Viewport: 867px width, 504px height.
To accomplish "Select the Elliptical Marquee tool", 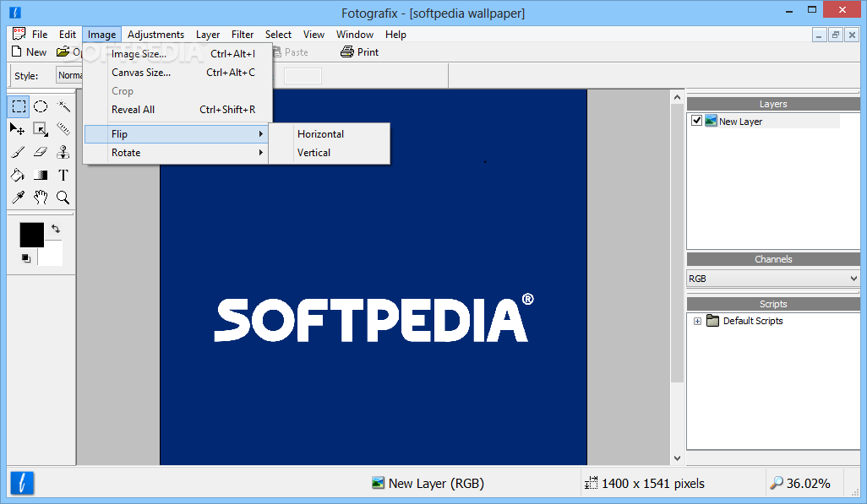I will [41, 106].
